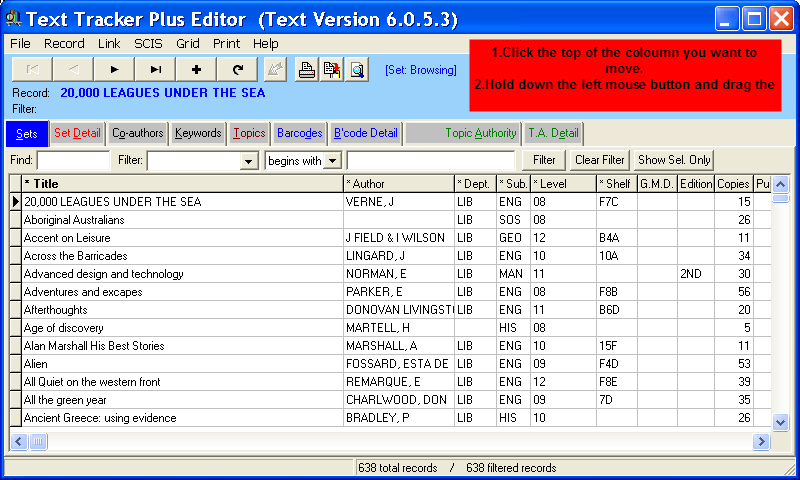
Task: Select the 'Aboriginal Australians' row
Action: [389, 220]
